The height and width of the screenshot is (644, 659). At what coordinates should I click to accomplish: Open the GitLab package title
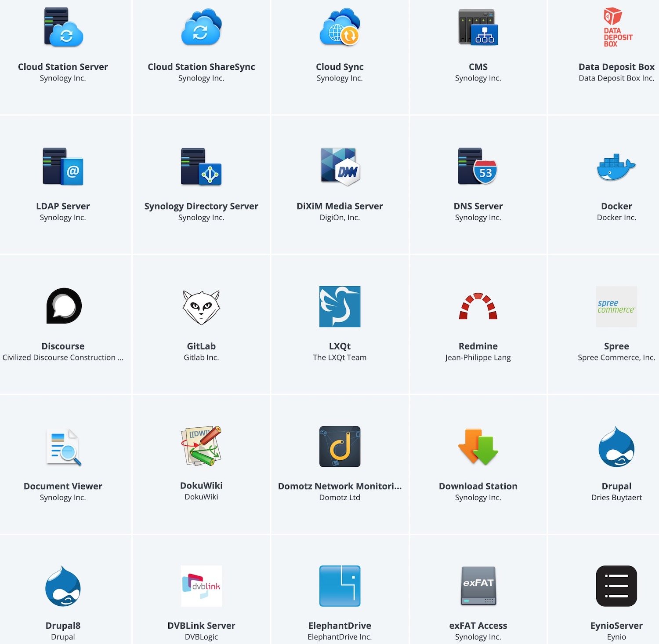point(201,346)
